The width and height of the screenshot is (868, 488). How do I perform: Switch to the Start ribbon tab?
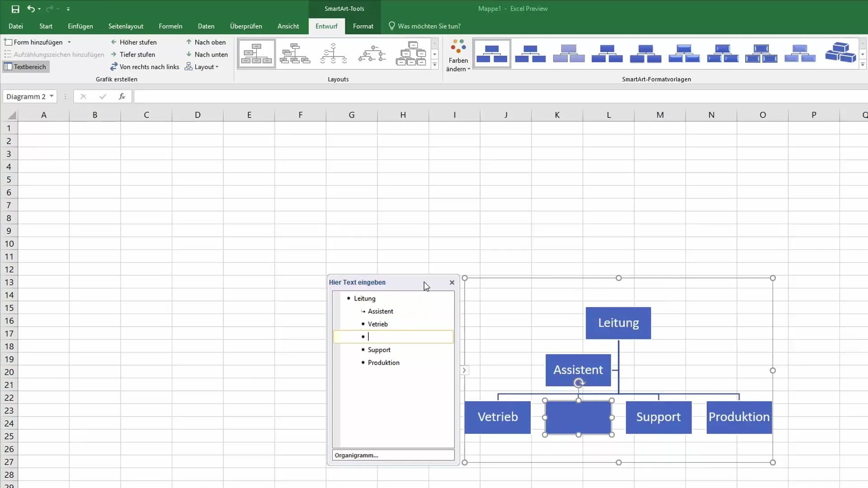[x=46, y=26]
